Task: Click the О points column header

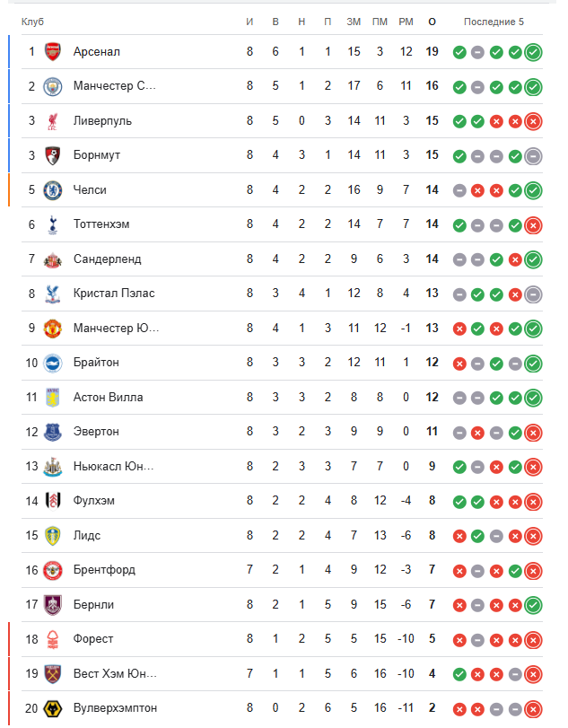Action: coord(433,22)
